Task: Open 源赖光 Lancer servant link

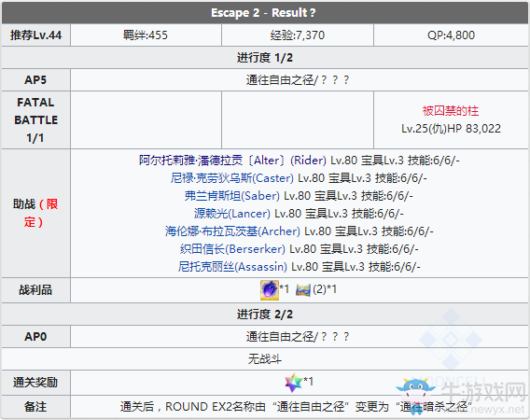Action: click(231, 214)
